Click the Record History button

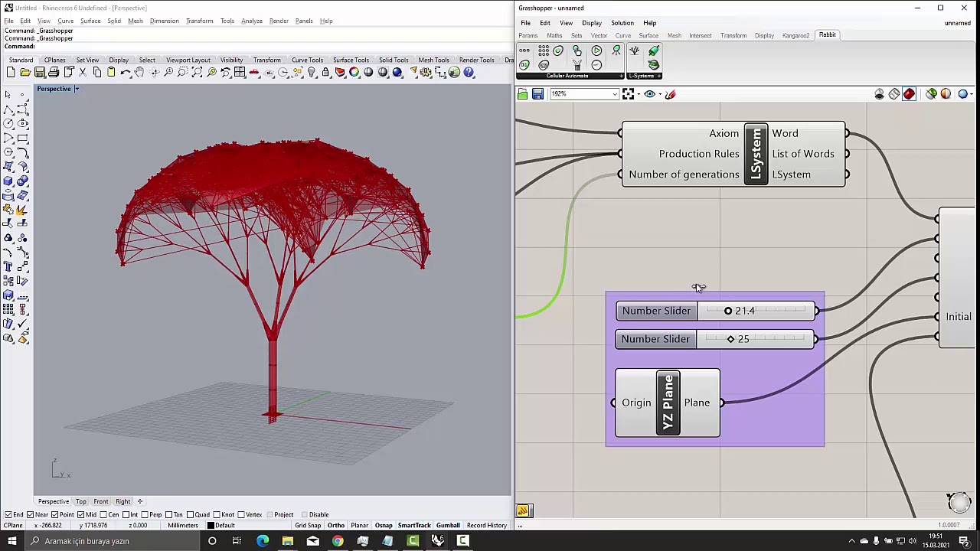[x=487, y=526]
